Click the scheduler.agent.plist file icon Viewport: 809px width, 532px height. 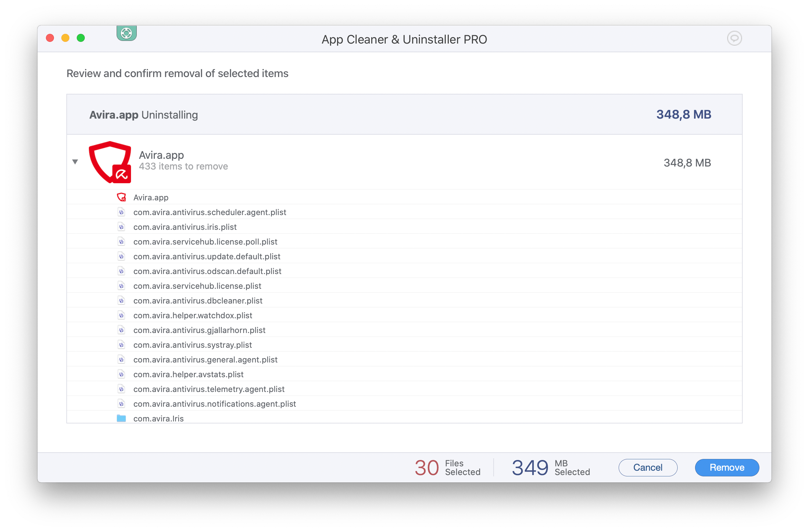(x=121, y=212)
